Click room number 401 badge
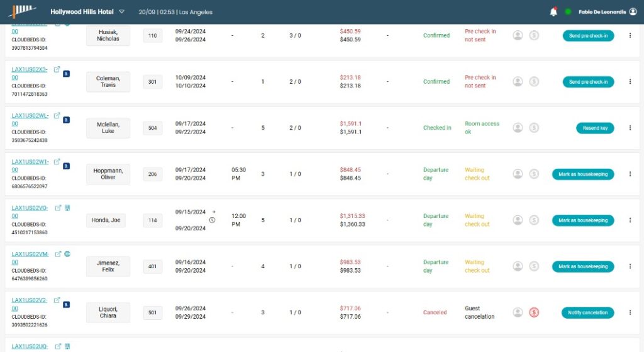The width and height of the screenshot is (644, 352). [x=152, y=266]
